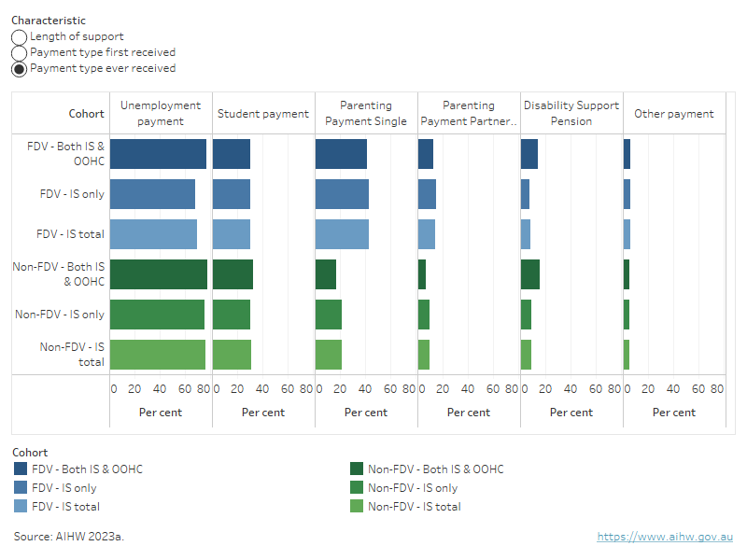Select Payment type first received option

pos(20,53)
